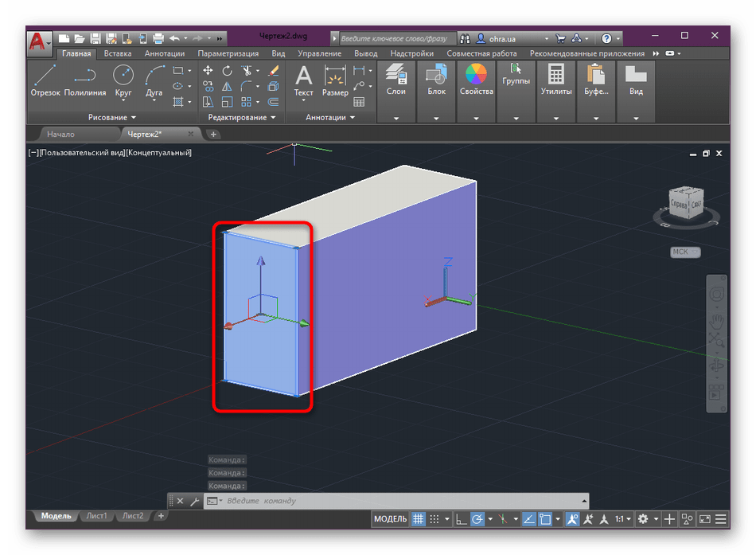The image size is (756, 555).
Task: Open the Слои layers panel
Action: (396, 80)
